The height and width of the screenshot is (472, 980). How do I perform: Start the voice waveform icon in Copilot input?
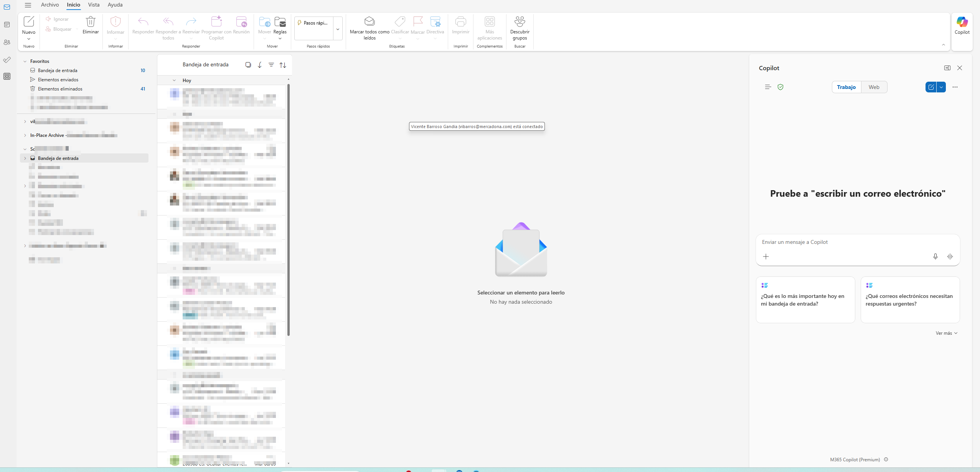(x=950, y=257)
